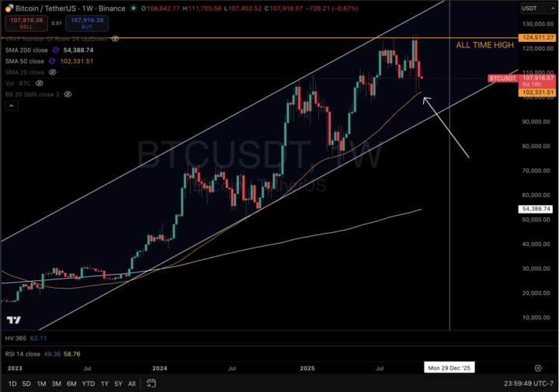Click the SMA 200 close legend label
The height and width of the screenshot is (392, 559).
point(26,50)
